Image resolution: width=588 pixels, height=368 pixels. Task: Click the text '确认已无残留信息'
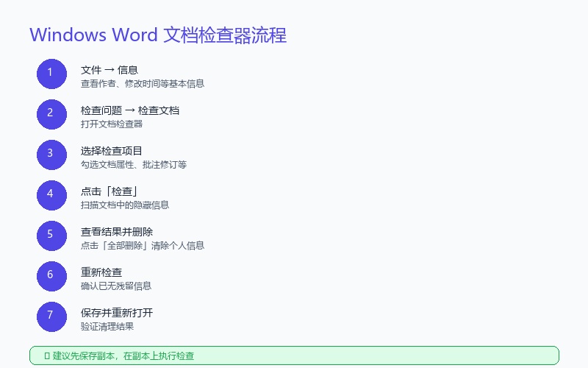116,286
